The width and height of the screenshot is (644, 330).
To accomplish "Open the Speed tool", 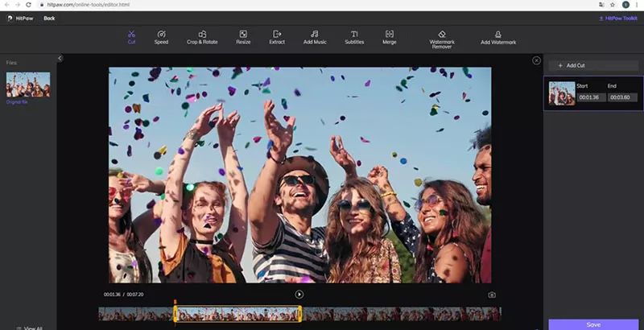I will (161, 36).
